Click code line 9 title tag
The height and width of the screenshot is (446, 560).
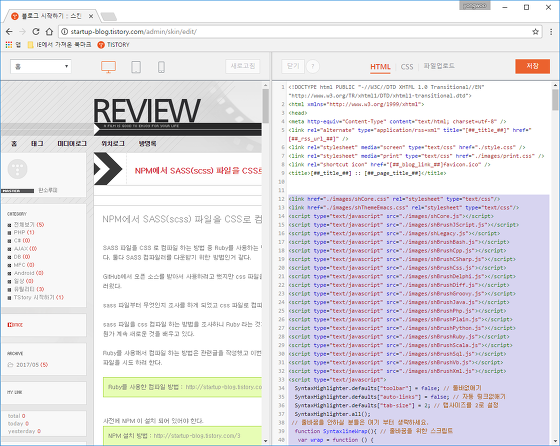367,173
